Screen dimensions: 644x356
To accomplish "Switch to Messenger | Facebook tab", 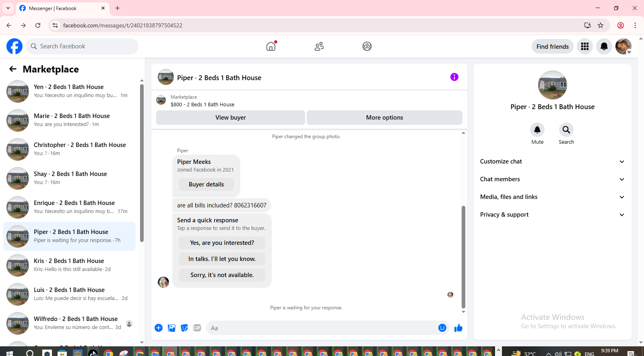I will pos(62,8).
